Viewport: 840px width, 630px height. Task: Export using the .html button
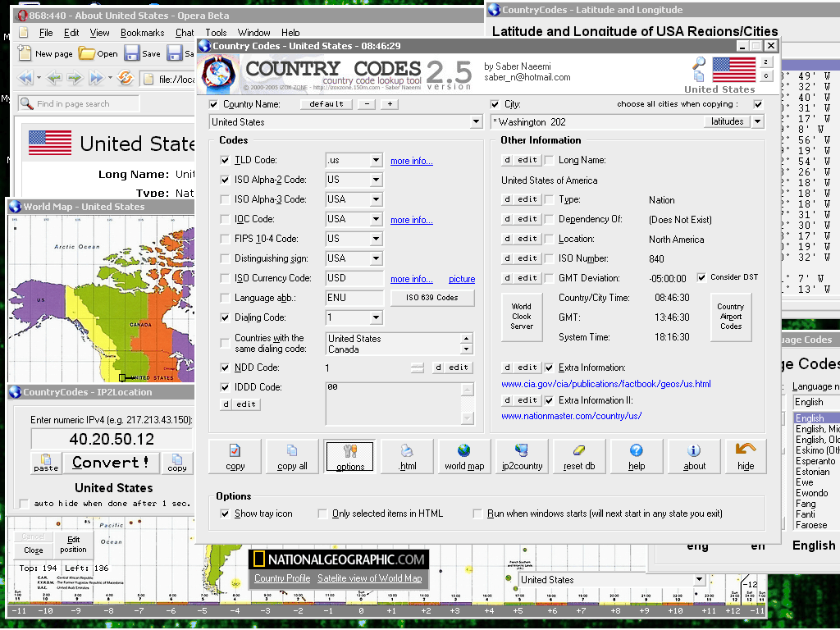pyautogui.click(x=407, y=456)
